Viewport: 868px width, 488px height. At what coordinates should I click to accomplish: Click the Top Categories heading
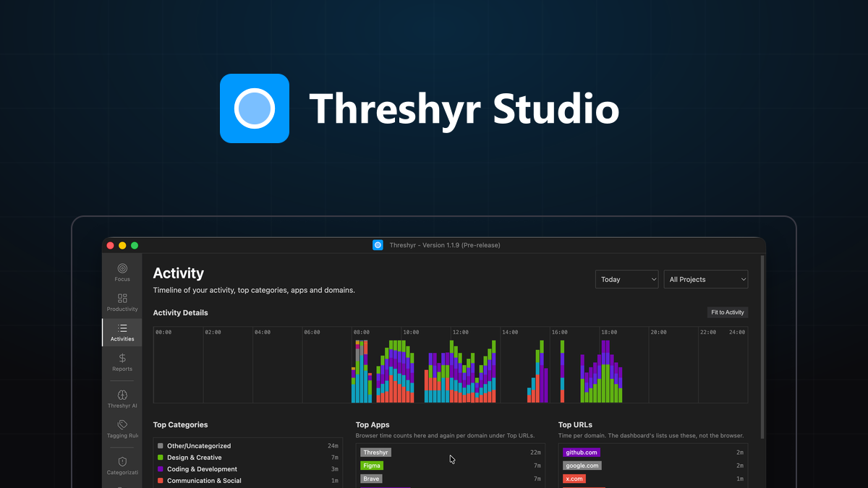tap(180, 425)
